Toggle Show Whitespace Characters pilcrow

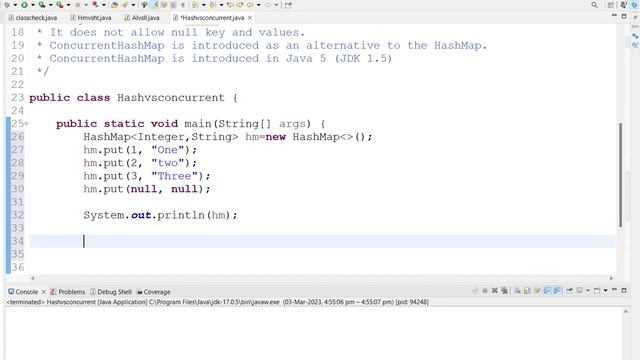coord(183,5)
